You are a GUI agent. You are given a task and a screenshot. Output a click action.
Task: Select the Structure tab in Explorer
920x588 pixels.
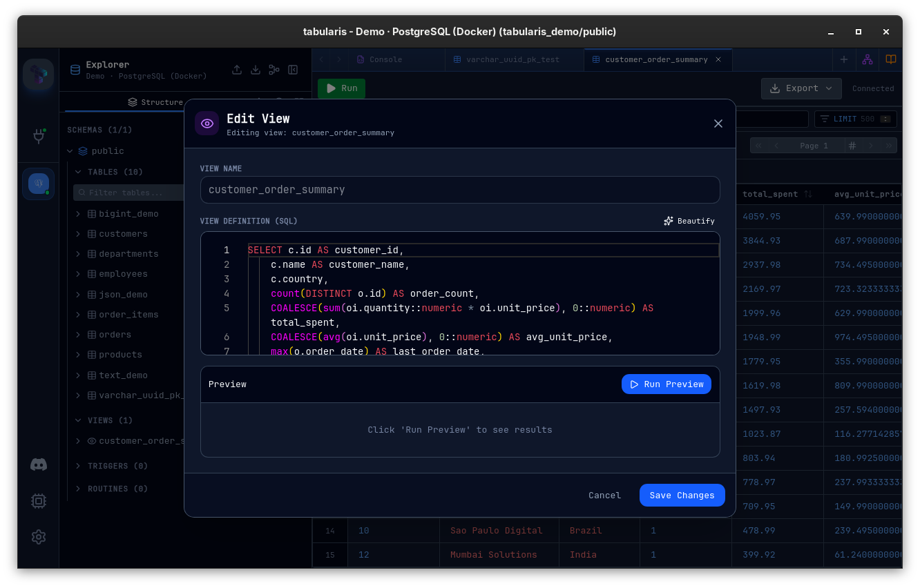156,102
